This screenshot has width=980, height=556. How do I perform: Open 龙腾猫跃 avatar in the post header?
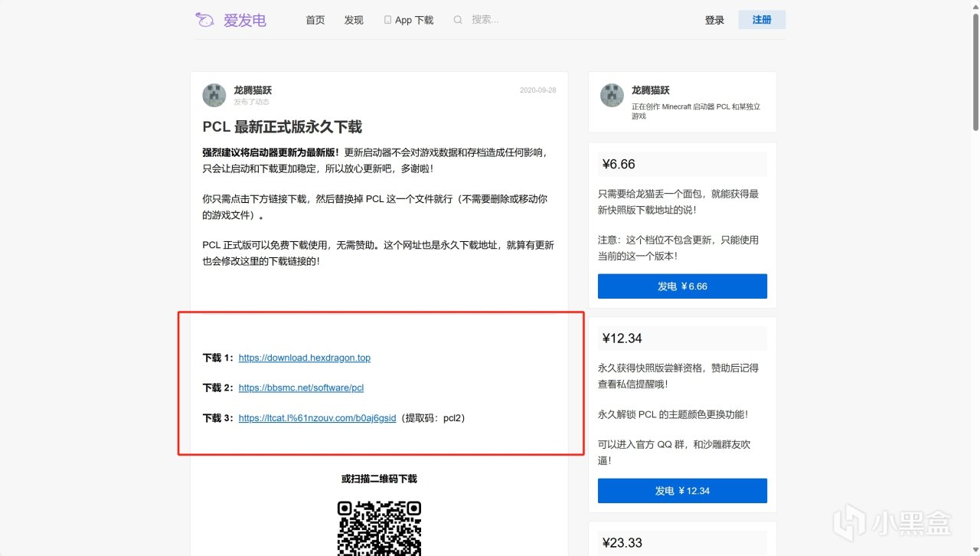[x=214, y=95]
